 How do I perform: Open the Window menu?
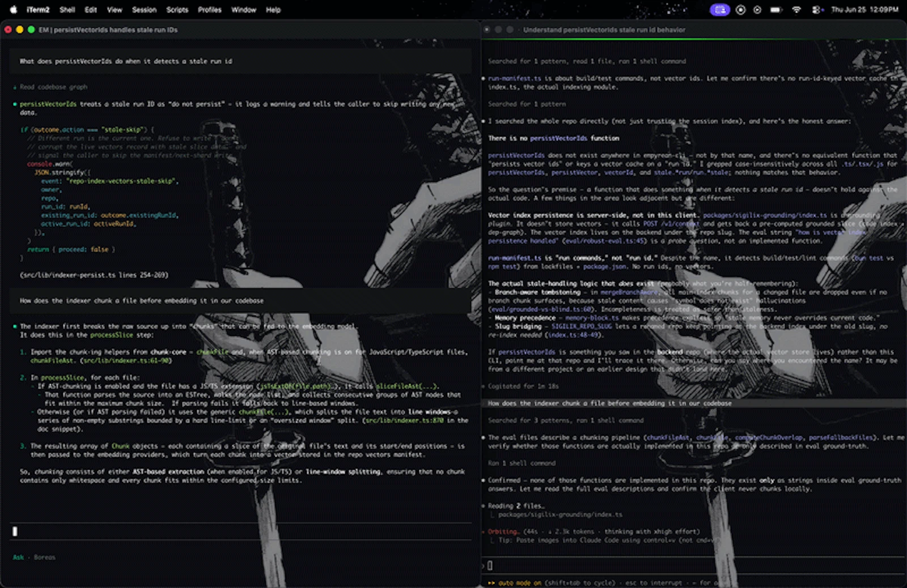coord(244,10)
